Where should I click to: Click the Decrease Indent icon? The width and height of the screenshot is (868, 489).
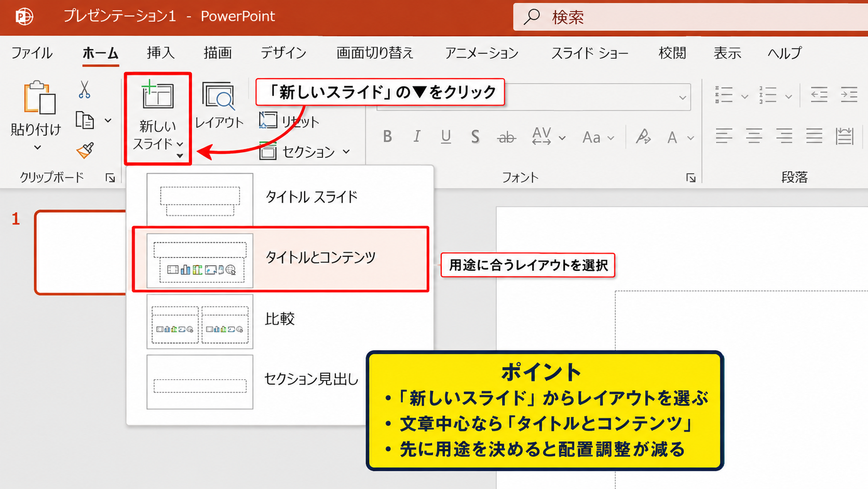[819, 95]
